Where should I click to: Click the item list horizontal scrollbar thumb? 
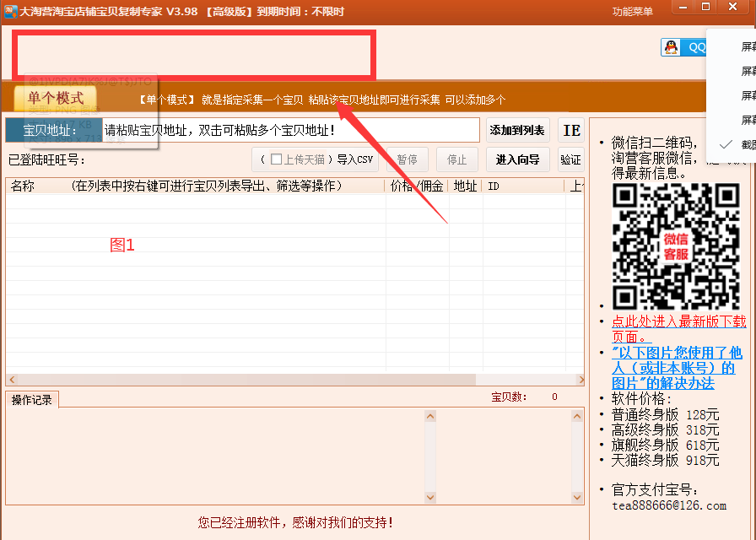[247, 380]
